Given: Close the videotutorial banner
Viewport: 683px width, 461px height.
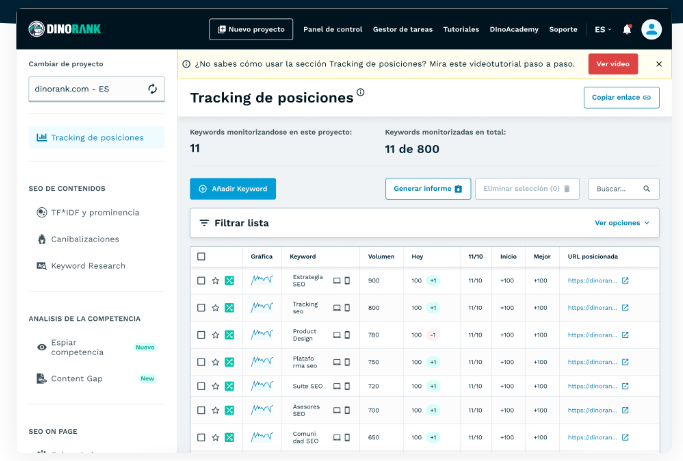Looking at the screenshot, I should coord(659,64).
